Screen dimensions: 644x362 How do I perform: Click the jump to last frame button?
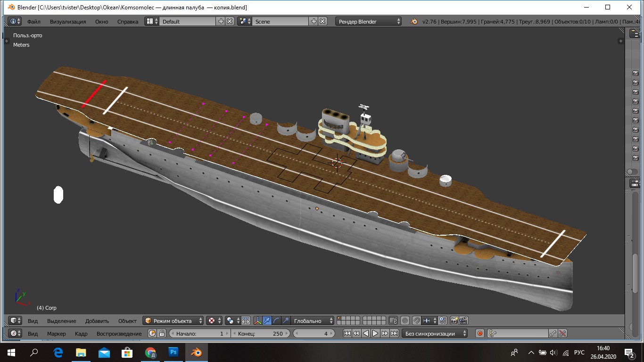394,333
